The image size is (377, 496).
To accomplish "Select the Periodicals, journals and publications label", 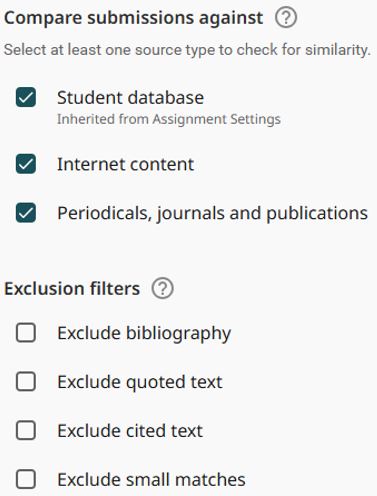I will point(212,213).
